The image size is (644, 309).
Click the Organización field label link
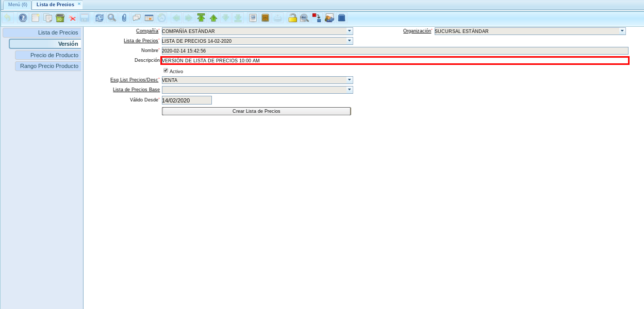(x=417, y=31)
